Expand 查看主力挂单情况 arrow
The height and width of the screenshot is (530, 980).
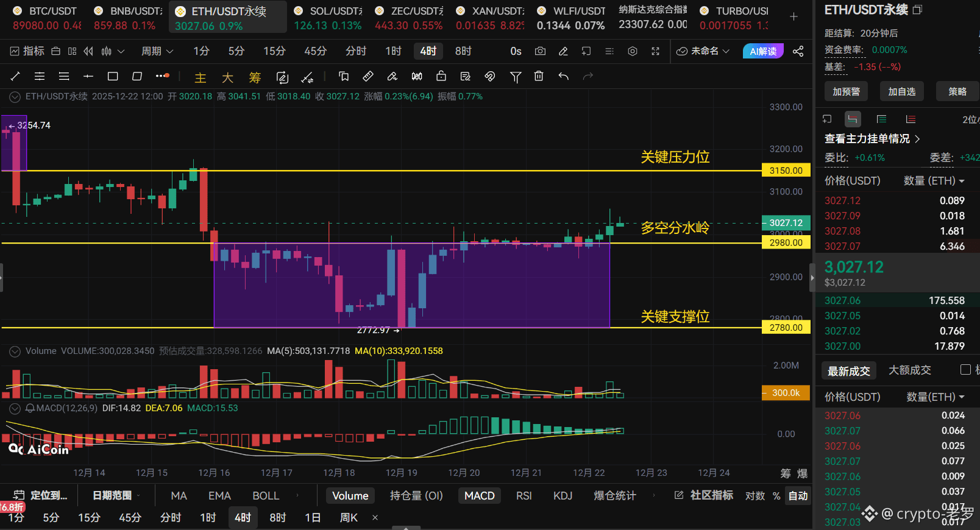point(917,139)
